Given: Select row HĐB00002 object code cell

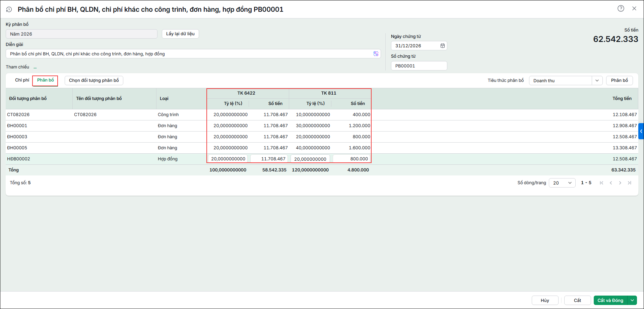Looking at the screenshot, I should tap(18, 159).
